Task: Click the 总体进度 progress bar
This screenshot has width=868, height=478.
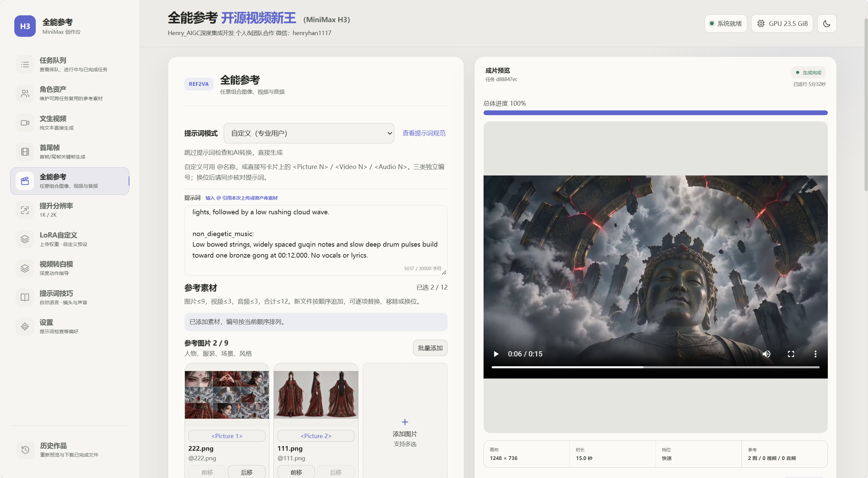Action: point(656,113)
